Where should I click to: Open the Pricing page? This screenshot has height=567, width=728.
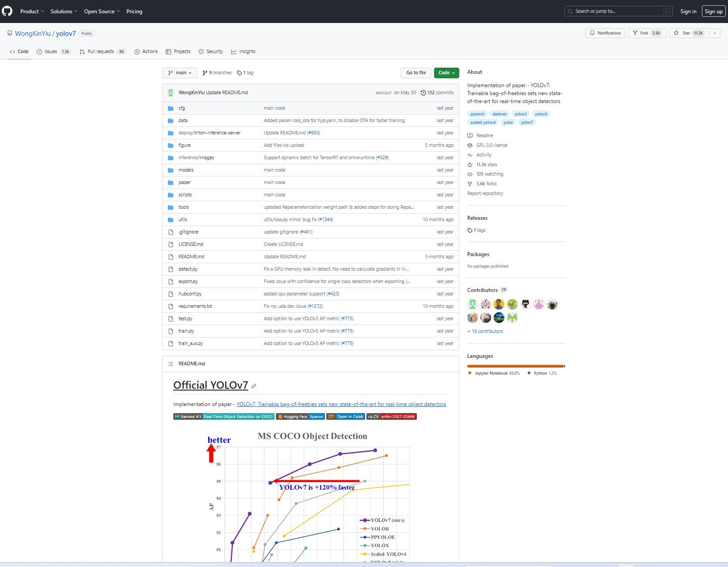134,11
